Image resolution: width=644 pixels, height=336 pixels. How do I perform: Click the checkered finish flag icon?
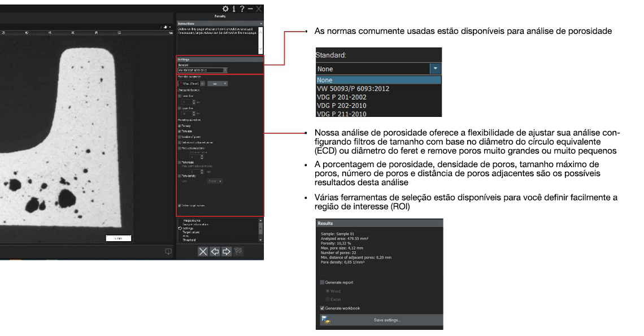pyautogui.click(x=238, y=252)
